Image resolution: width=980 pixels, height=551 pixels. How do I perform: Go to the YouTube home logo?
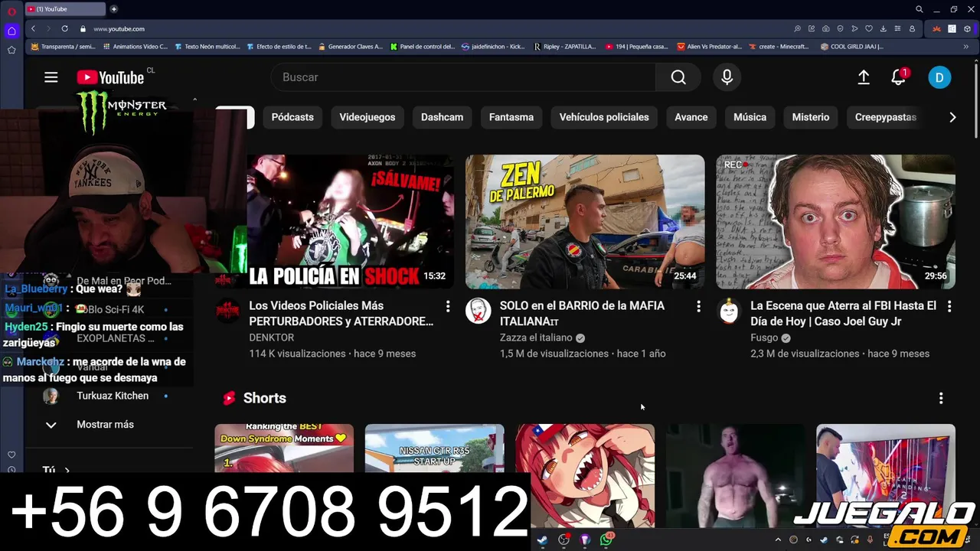click(x=110, y=77)
